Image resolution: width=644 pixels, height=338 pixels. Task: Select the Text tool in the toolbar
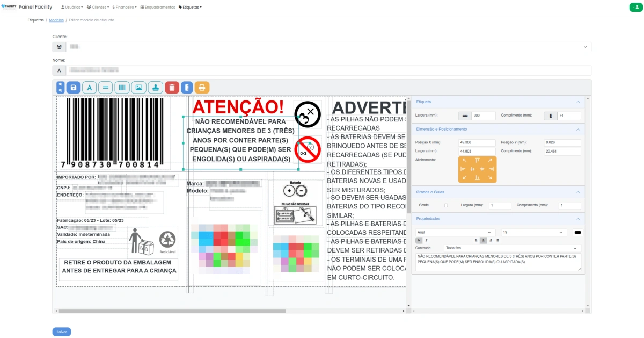[x=90, y=87]
